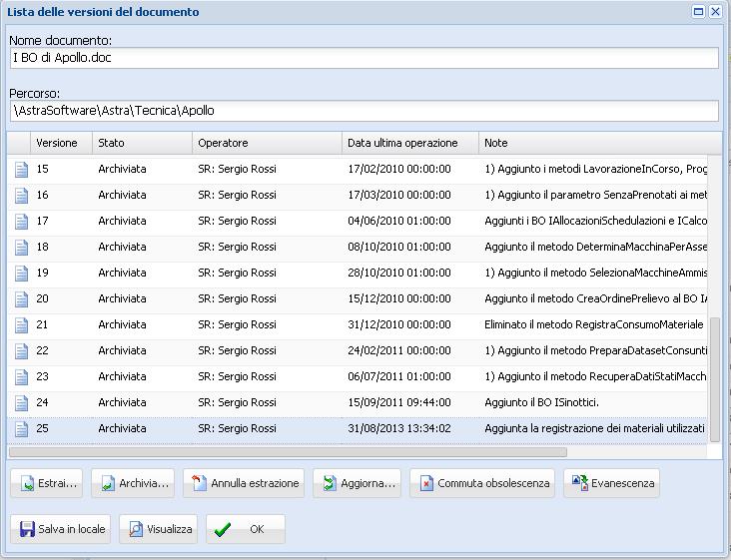
Task: Click the Stato column header
Action: [141, 143]
